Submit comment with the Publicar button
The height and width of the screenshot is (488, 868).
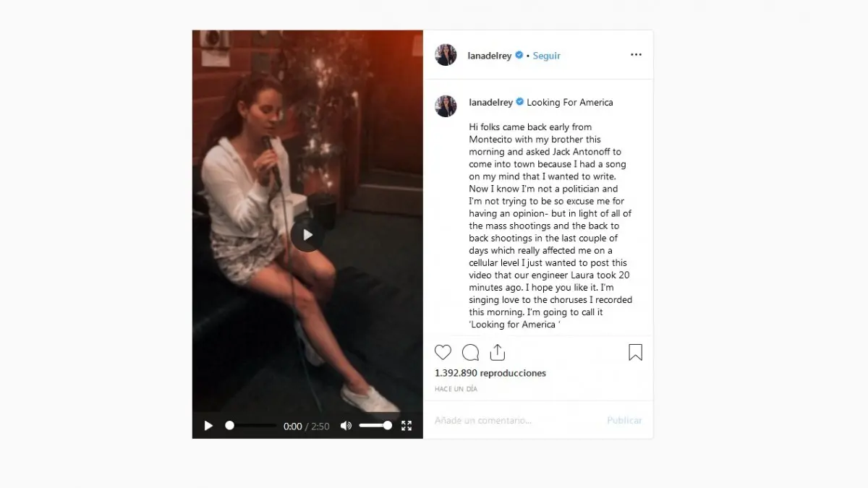pyautogui.click(x=624, y=420)
